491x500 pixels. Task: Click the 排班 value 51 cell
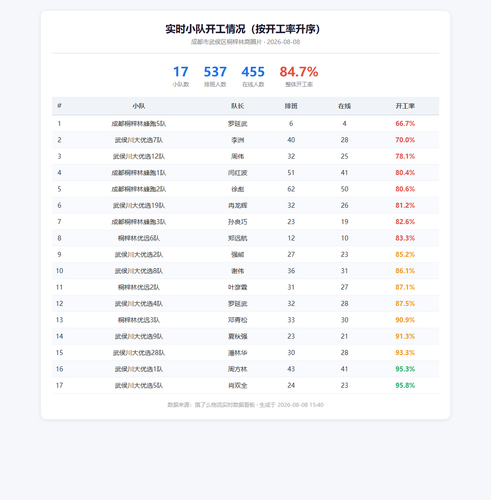coord(291,173)
